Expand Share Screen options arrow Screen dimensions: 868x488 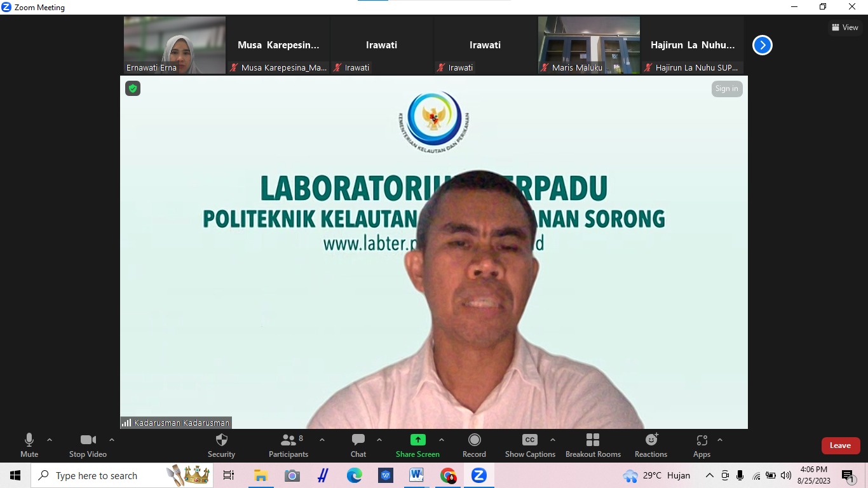pos(442,440)
